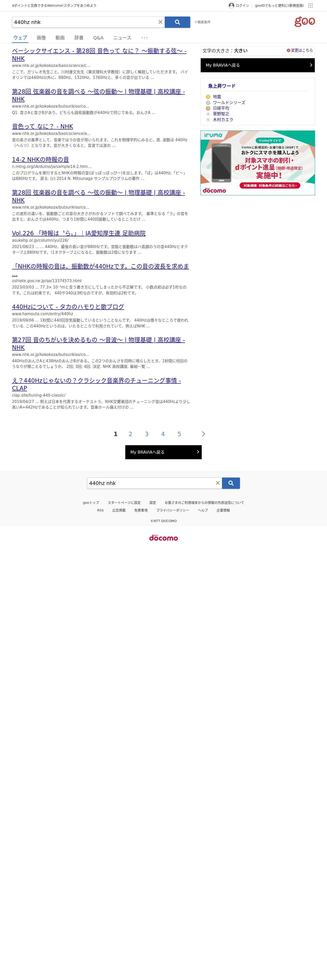Click the login user avatar icon
327x980 pixels.
pyautogui.click(x=231, y=5)
